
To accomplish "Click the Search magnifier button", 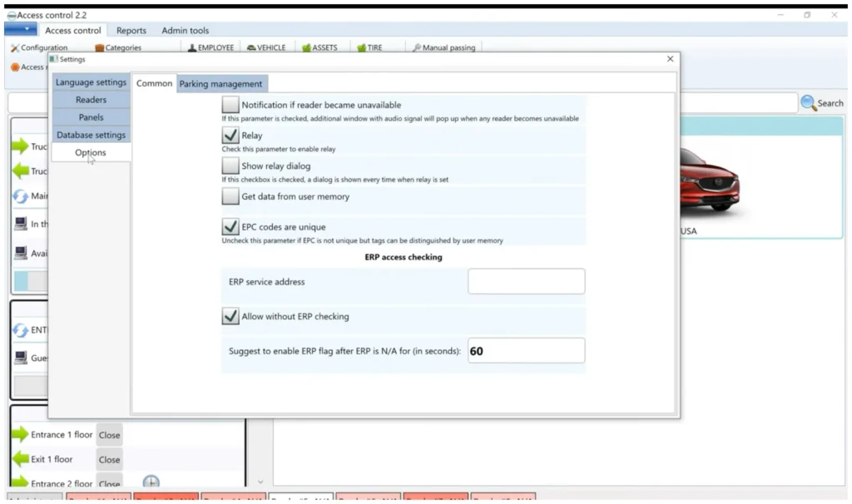I will coord(822,102).
